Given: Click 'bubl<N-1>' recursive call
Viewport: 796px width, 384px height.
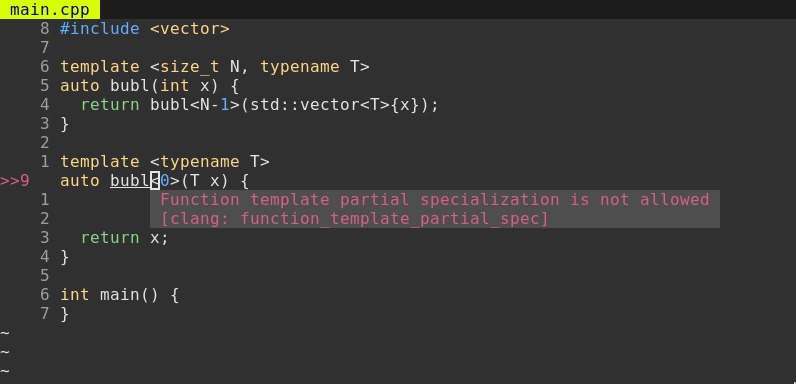Looking at the screenshot, I should click(194, 105).
